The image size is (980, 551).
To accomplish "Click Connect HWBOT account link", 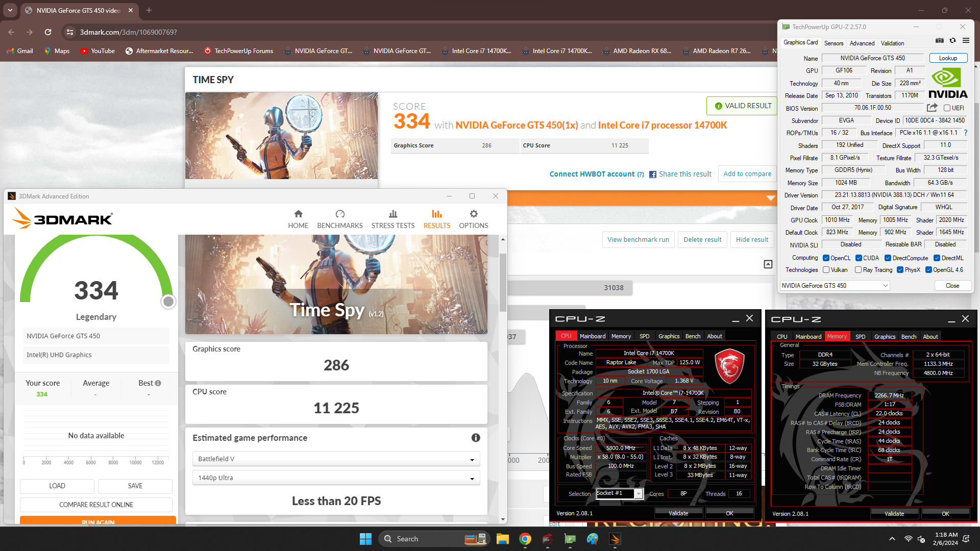I will coord(592,174).
